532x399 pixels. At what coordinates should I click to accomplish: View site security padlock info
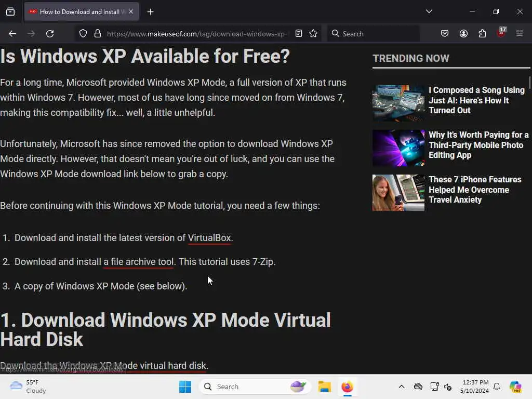(98, 34)
